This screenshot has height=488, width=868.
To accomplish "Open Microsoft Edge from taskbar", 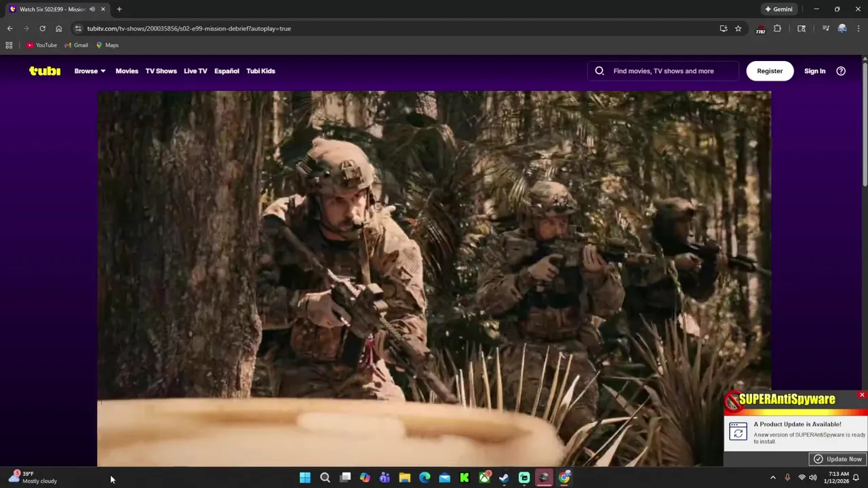I will [x=425, y=478].
